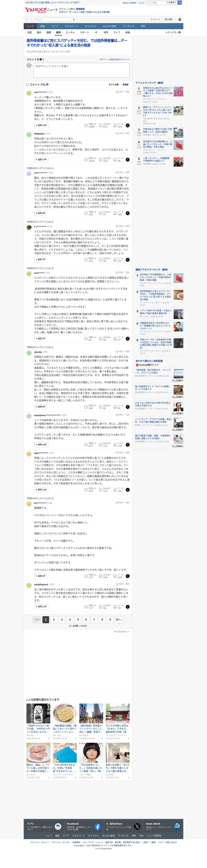
Task: Click the blue web search magnifier button
Action: tap(180, 3)
